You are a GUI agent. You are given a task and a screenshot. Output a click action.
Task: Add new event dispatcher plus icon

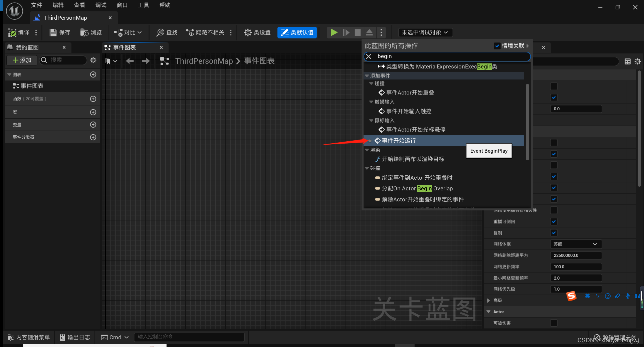[x=93, y=137]
